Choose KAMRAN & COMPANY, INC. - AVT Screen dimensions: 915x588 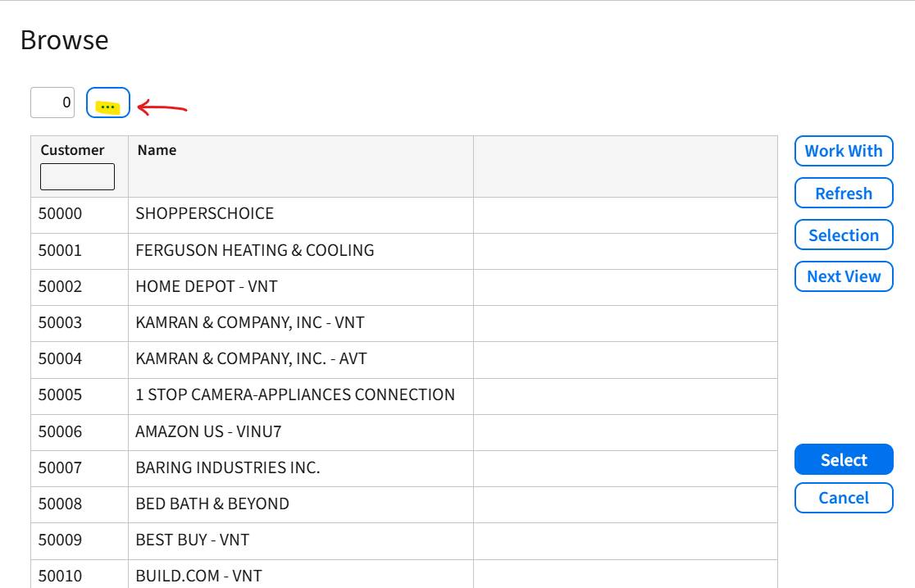tap(251, 359)
